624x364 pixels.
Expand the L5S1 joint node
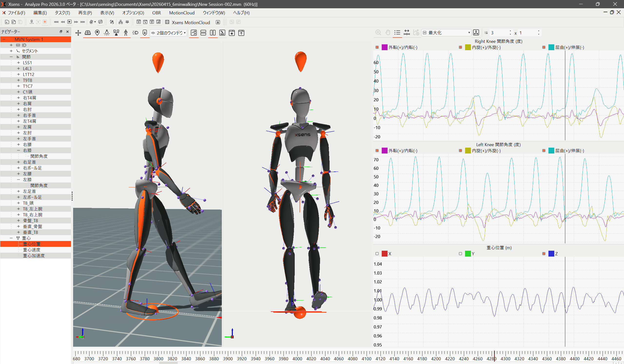pos(18,63)
